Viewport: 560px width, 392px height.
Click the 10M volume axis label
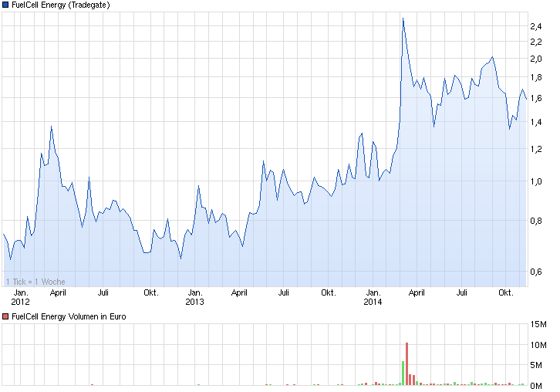tap(538, 345)
